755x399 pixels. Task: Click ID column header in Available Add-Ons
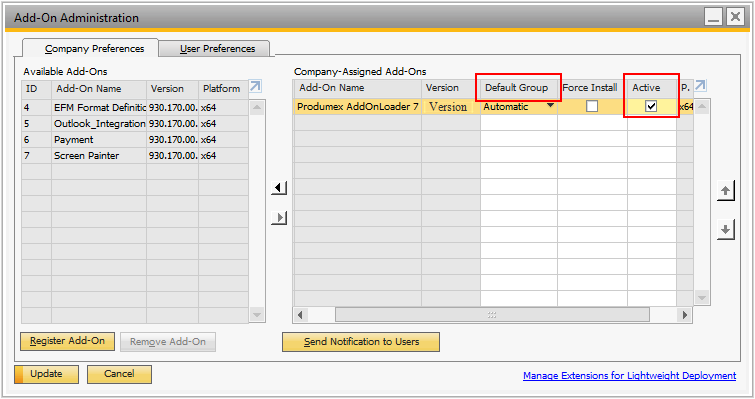[x=37, y=89]
